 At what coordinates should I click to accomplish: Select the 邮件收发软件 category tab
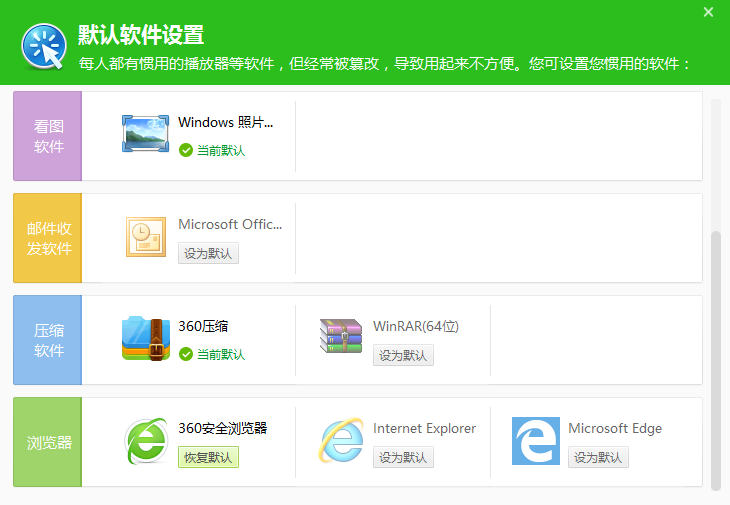point(47,238)
